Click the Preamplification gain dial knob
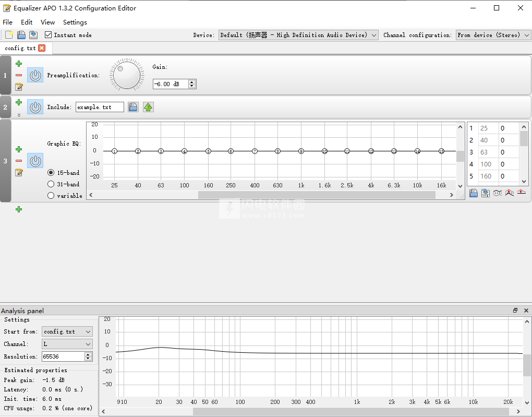Image resolution: width=532 pixels, height=417 pixels. click(127, 75)
